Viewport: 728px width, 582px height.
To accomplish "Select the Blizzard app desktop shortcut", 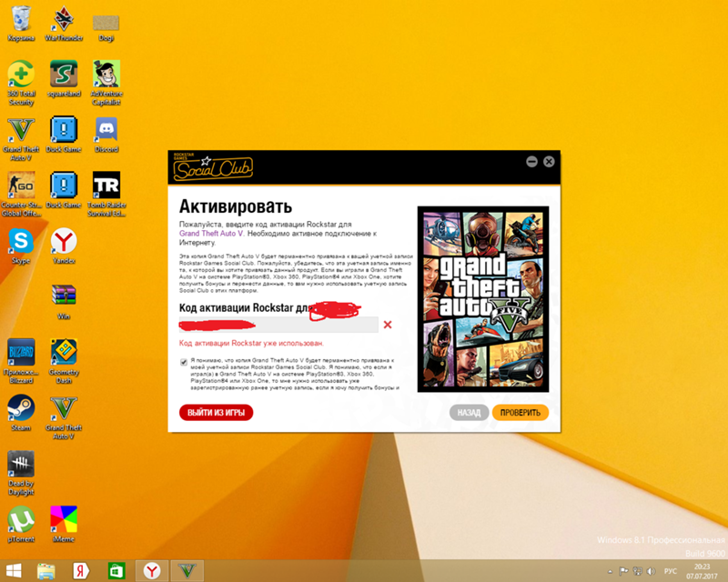I will [21, 361].
